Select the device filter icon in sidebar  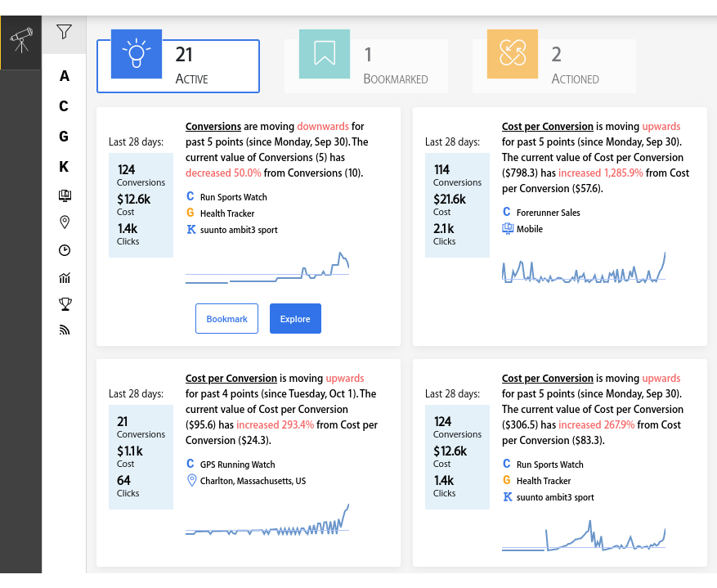point(65,195)
